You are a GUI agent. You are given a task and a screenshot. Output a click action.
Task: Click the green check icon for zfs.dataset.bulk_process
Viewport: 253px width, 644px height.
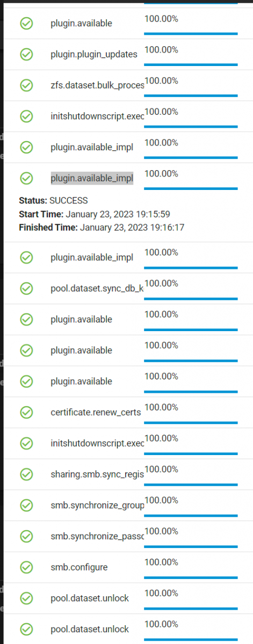click(26, 85)
